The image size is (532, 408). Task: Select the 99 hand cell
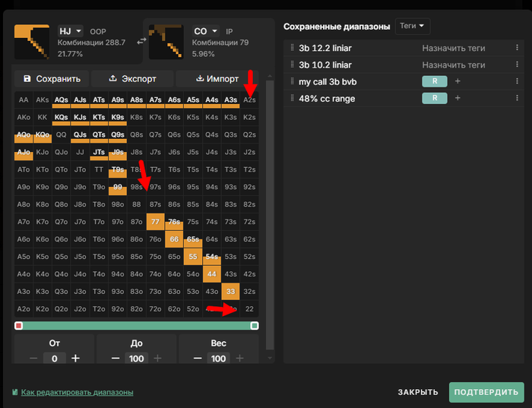[x=118, y=187]
